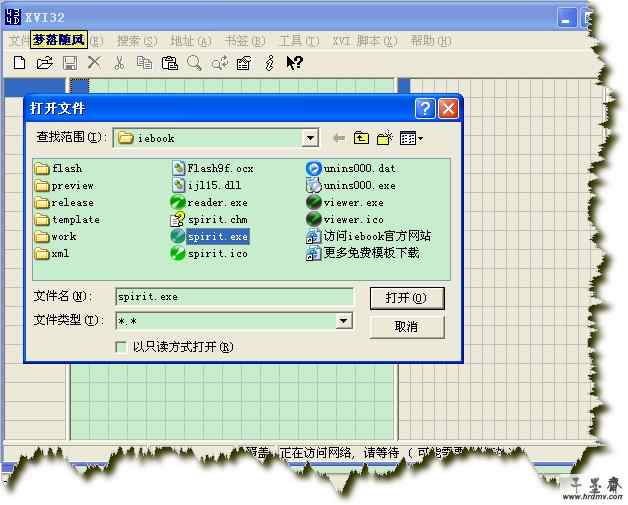Viewport: 628px width, 505px height.
Task: Open the Search (搜索) menu
Action: coord(137,41)
